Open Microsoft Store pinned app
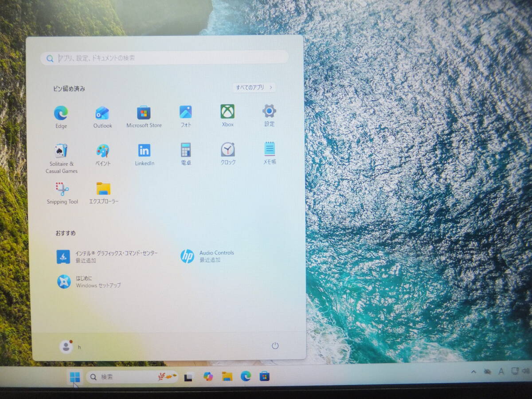The image size is (532, 399). click(x=144, y=117)
